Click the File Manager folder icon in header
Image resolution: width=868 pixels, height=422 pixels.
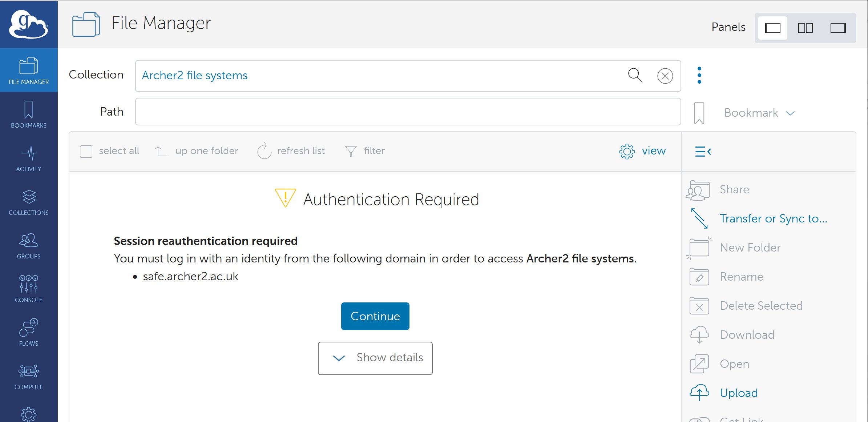click(x=86, y=24)
